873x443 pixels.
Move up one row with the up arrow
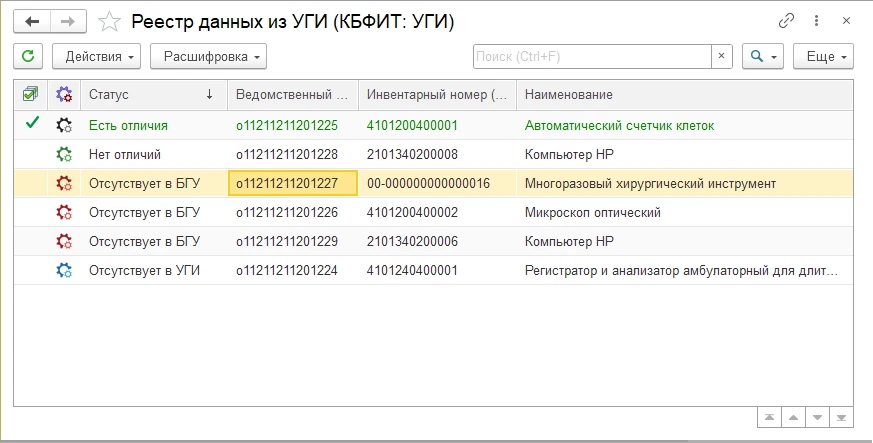coord(793,418)
